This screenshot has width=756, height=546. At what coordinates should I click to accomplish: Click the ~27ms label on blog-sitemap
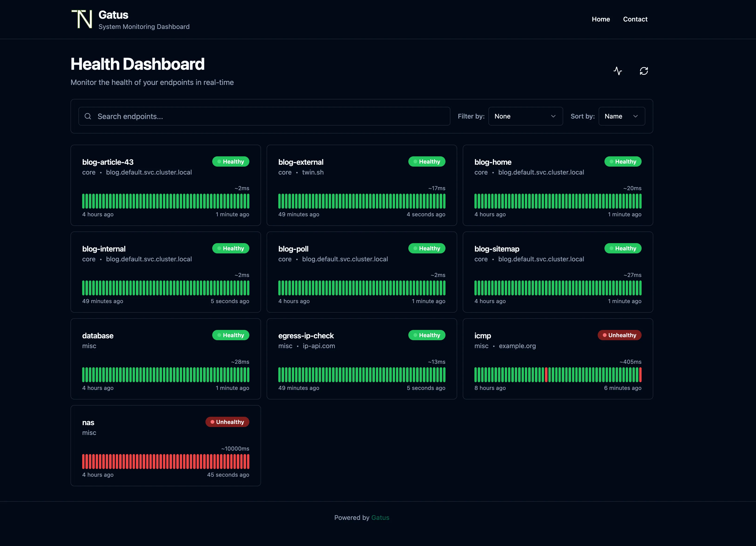pos(632,275)
